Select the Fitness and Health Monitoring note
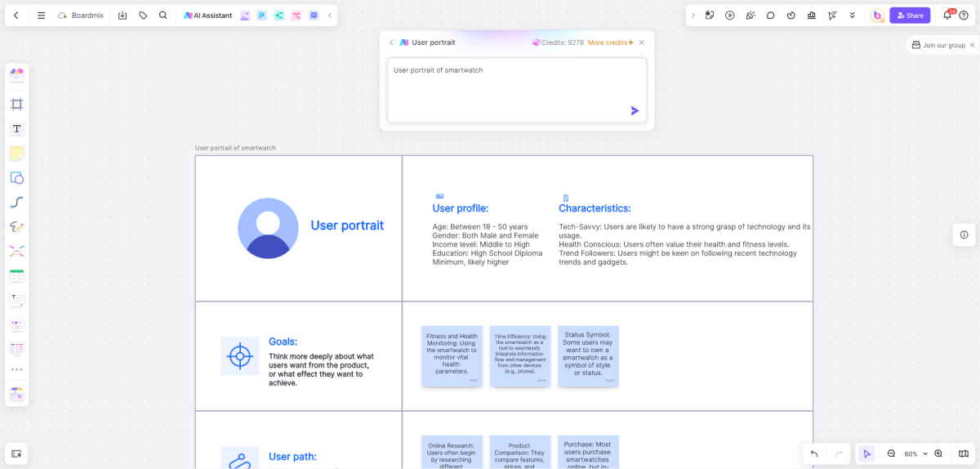 coord(452,356)
